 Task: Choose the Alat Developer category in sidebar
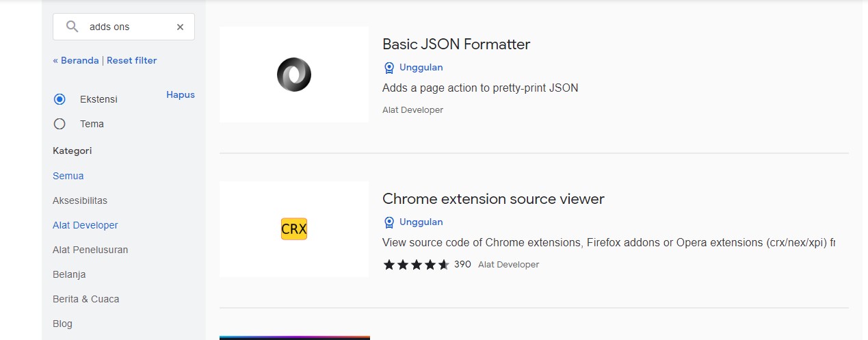(x=86, y=225)
